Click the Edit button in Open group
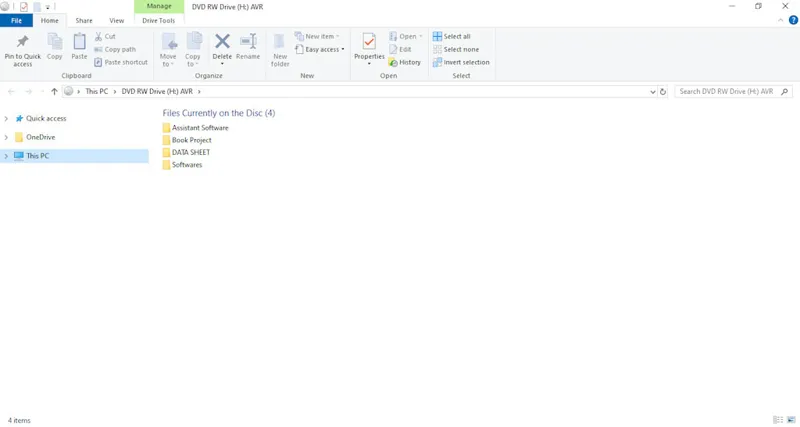800x427 pixels. tap(401, 49)
